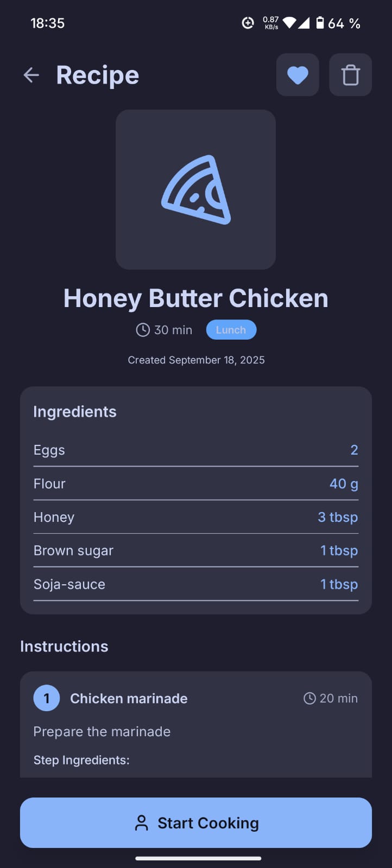Tap the data saver status icon
Screen dimensions: 392x868
click(248, 23)
